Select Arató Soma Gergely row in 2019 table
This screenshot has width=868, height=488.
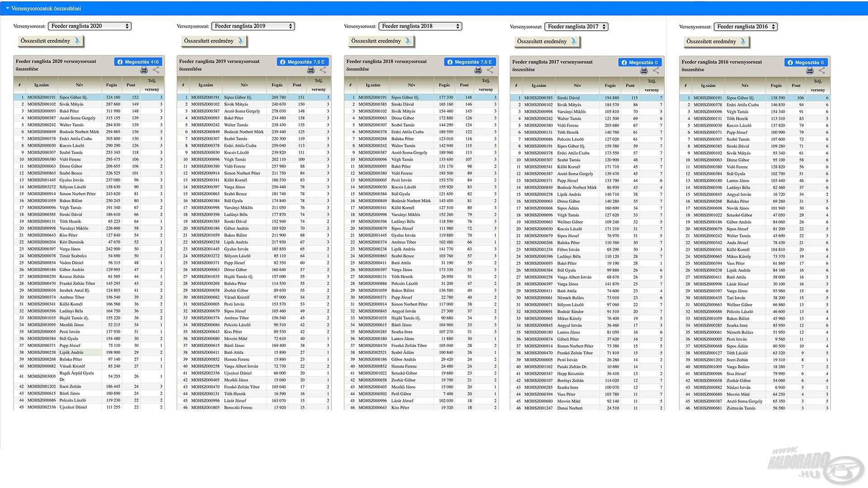click(254, 111)
